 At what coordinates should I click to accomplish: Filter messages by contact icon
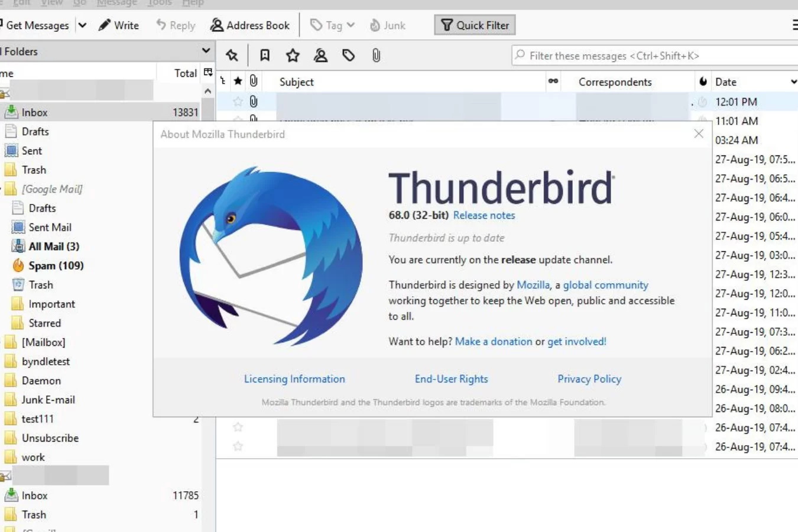tap(320, 56)
